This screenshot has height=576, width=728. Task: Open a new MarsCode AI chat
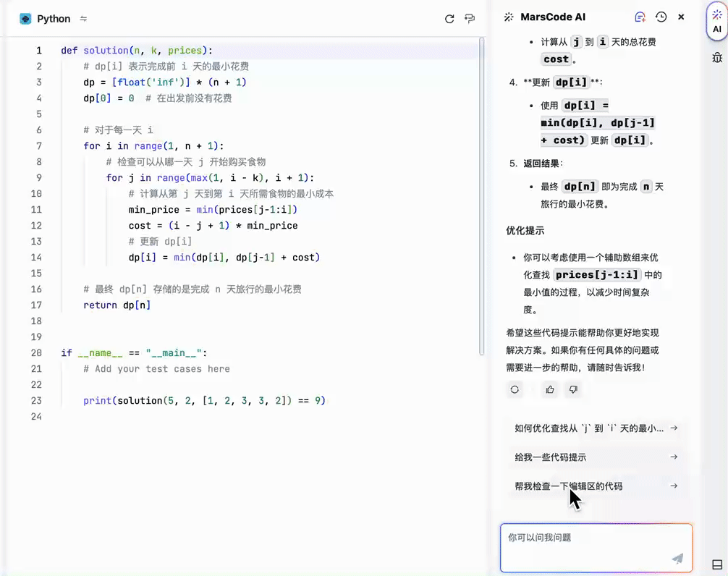point(640,17)
